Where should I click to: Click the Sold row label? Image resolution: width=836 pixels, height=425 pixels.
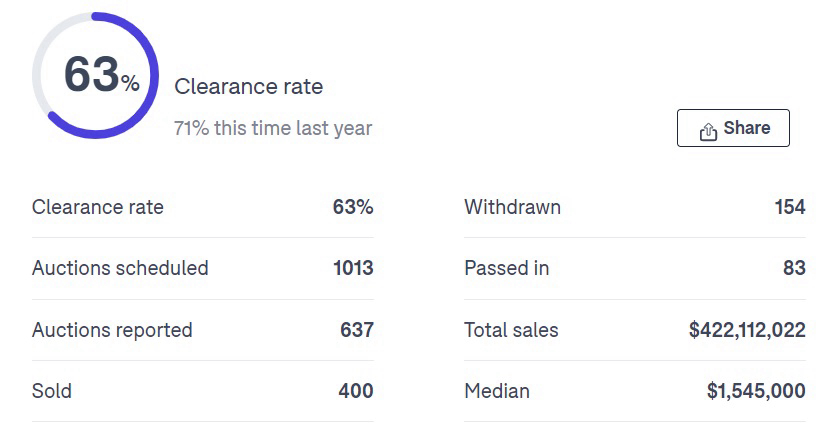52,391
